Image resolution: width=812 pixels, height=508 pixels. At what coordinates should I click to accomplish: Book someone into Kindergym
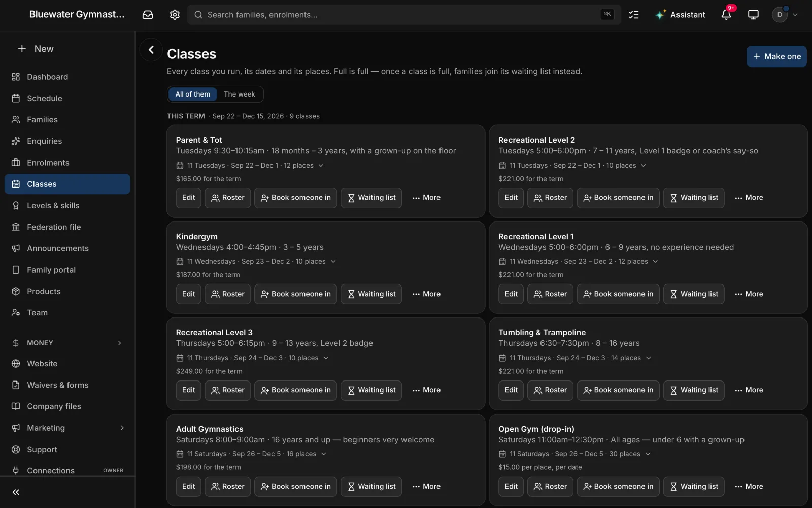pyautogui.click(x=296, y=294)
